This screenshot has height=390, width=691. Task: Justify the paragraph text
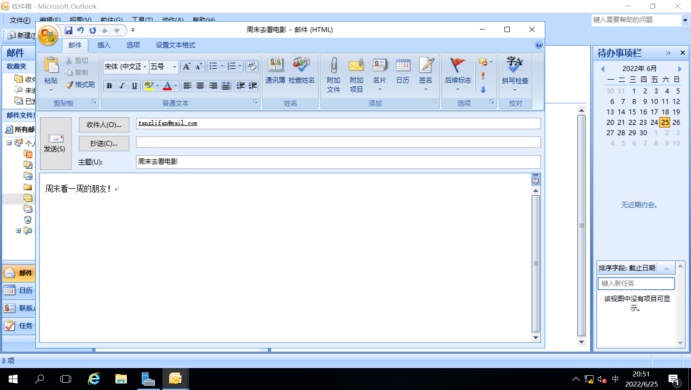coord(226,85)
